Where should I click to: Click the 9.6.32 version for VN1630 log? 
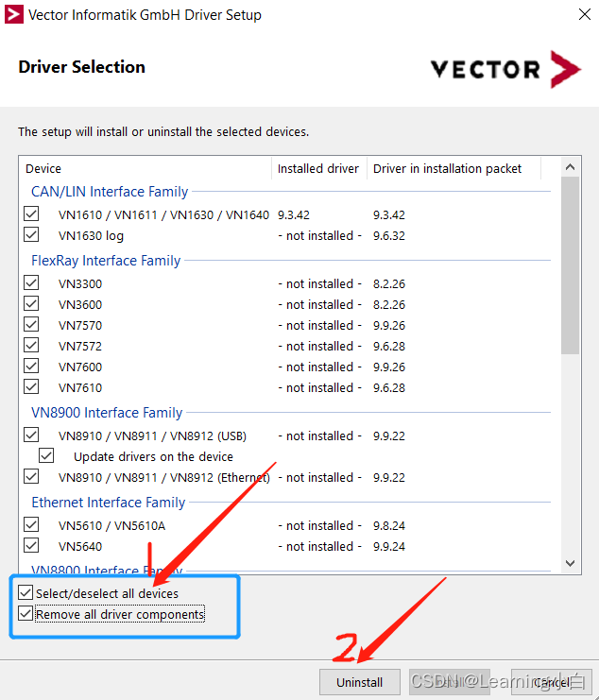click(x=388, y=236)
